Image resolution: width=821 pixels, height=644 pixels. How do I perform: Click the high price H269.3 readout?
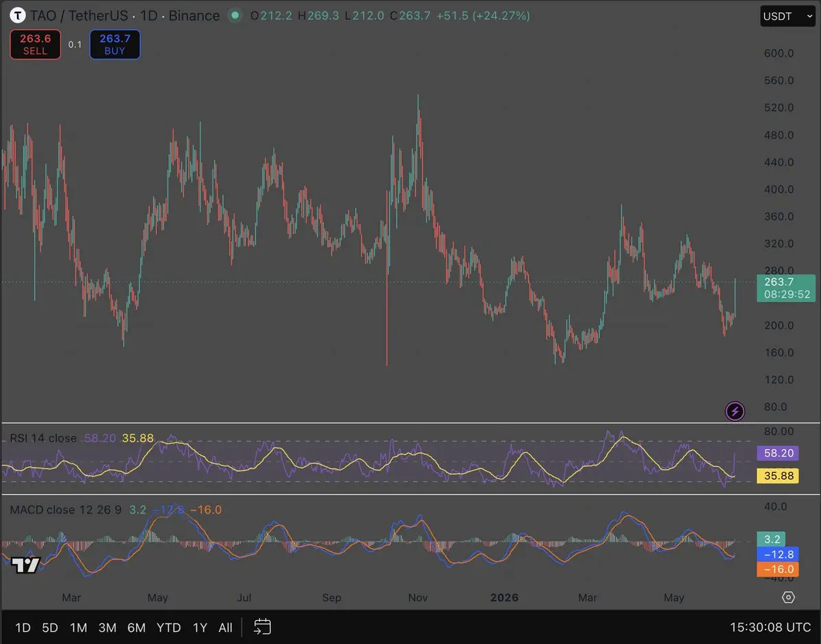pyautogui.click(x=318, y=15)
